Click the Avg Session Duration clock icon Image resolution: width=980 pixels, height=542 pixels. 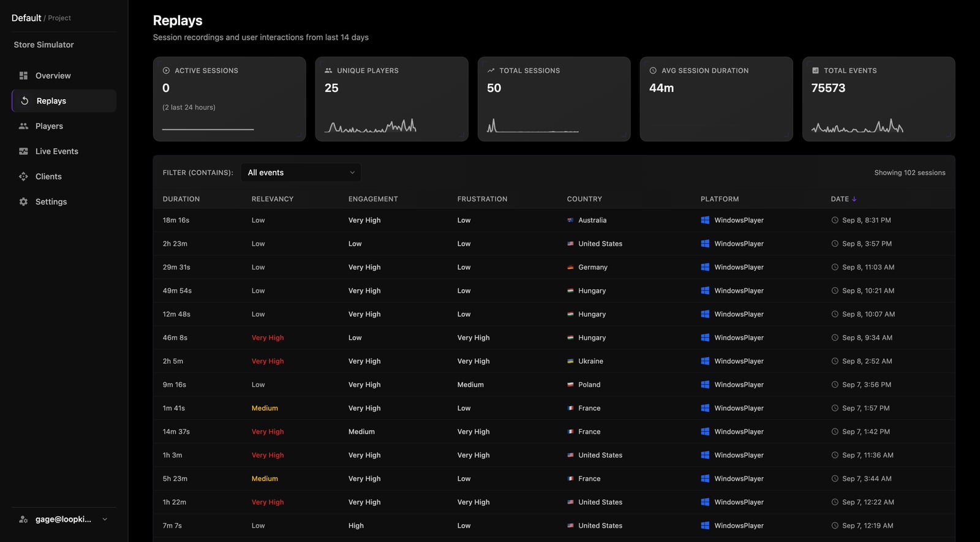click(x=653, y=70)
